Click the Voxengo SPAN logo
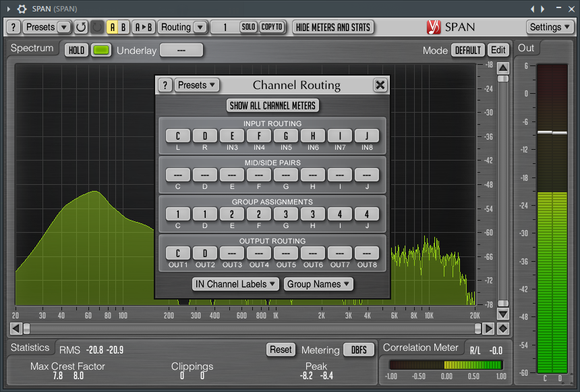This screenshot has width=580, height=392. click(x=451, y=27)
